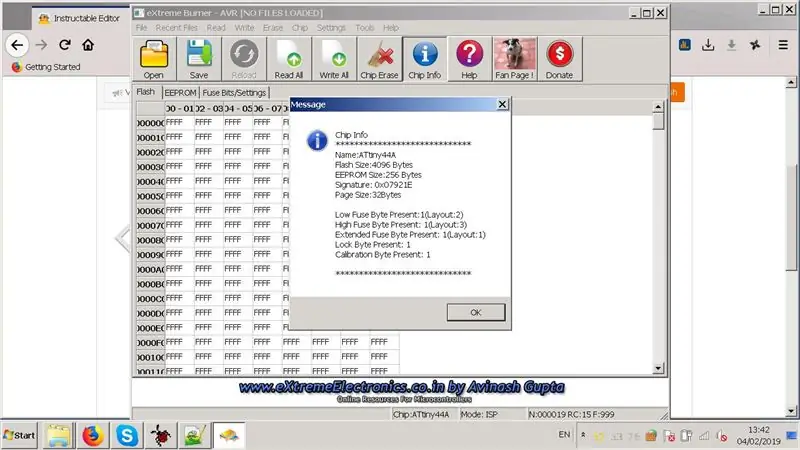
Task: Click the eXtreme Burner taskbar button
Action: coord(229,435)
